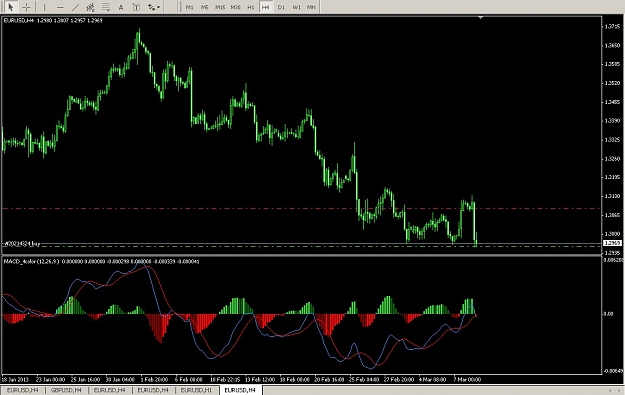Image resolution: width=625 pixels, height=395 pixels.
Task: Toggle the active H4 timeframe button
Action: tap(266, 7)
